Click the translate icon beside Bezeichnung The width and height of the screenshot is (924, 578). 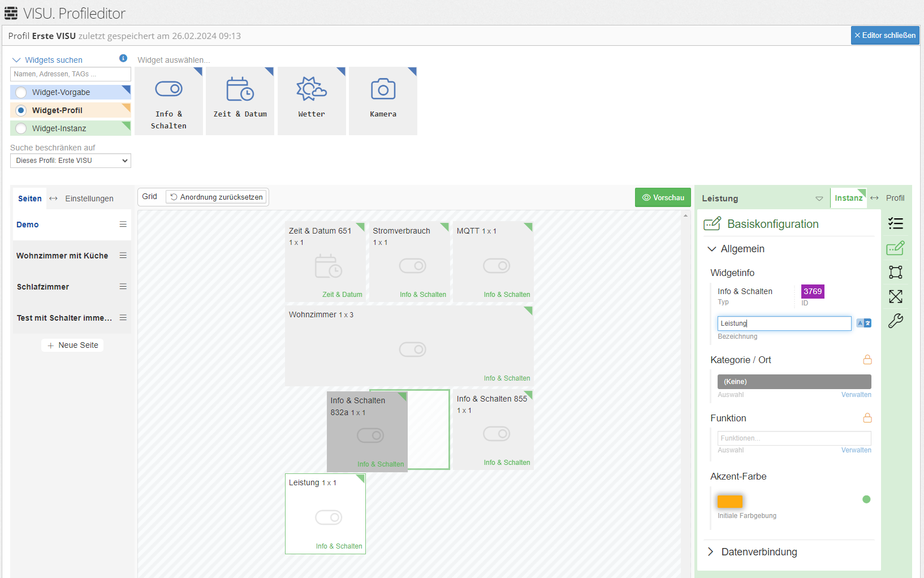tap(863, 323)
